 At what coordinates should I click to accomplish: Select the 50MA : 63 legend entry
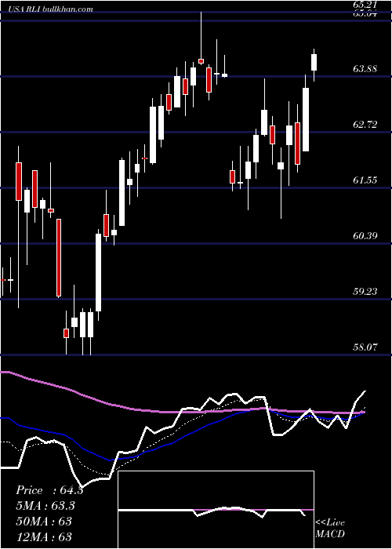click(x=44, y=521)
